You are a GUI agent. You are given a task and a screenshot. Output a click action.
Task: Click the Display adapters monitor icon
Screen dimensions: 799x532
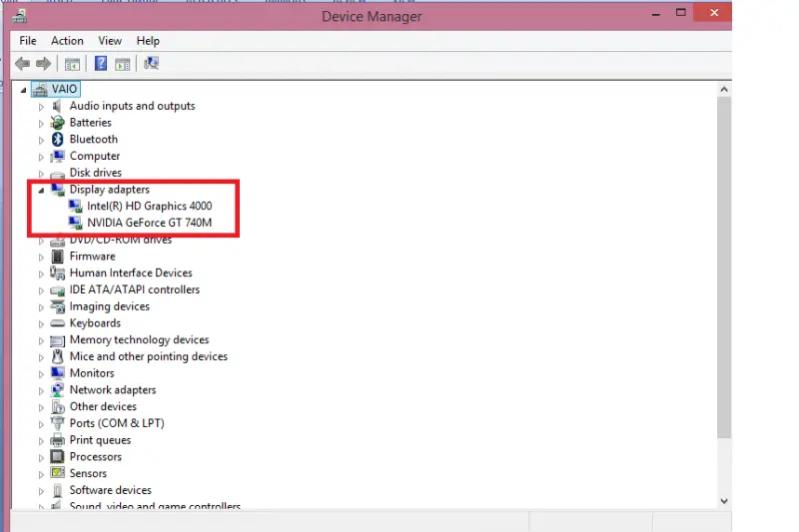58,190
